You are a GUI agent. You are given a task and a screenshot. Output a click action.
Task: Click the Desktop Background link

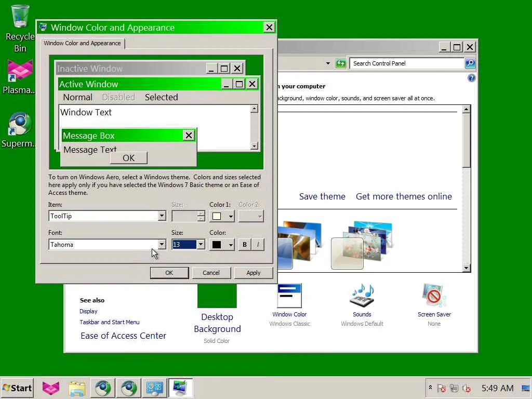click(x=217, y=323)
